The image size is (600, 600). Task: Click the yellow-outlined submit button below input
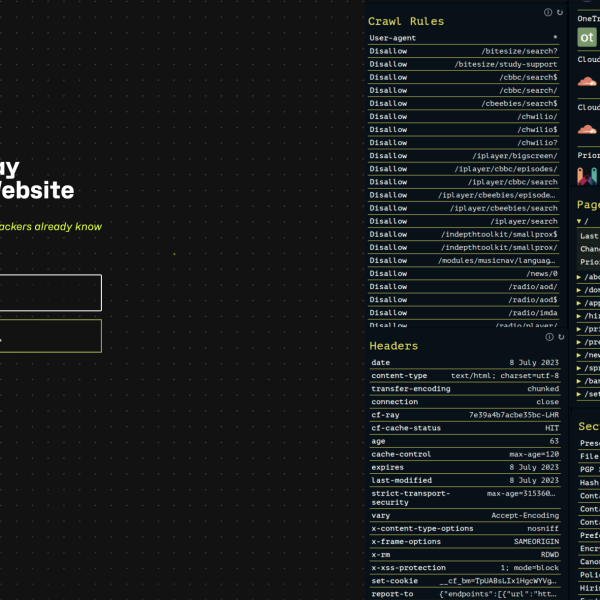click(x=50, y=336)
